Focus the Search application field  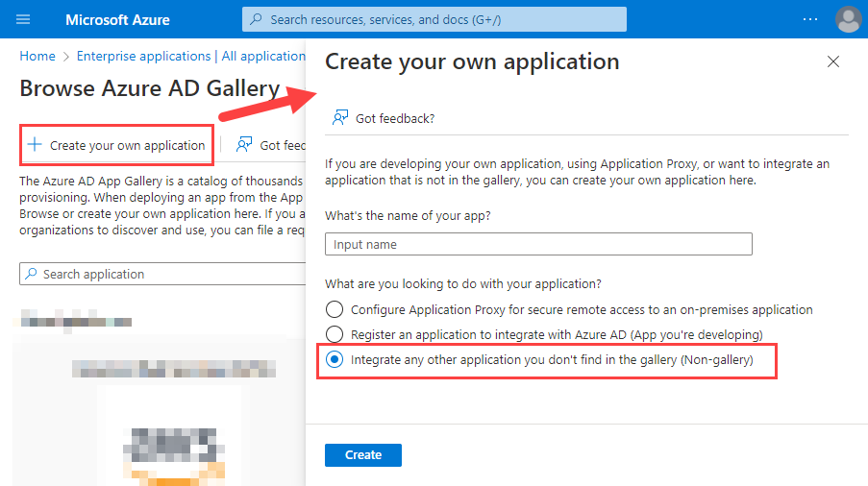162,274
